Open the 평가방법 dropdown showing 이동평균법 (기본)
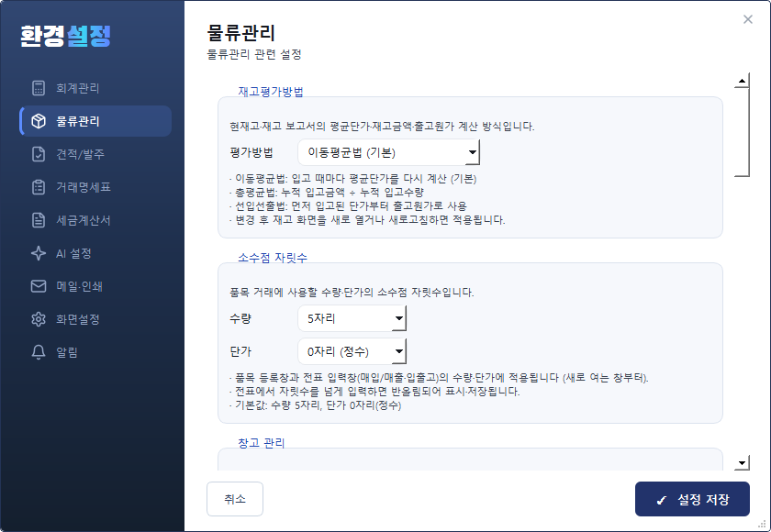 coord(388,152)
